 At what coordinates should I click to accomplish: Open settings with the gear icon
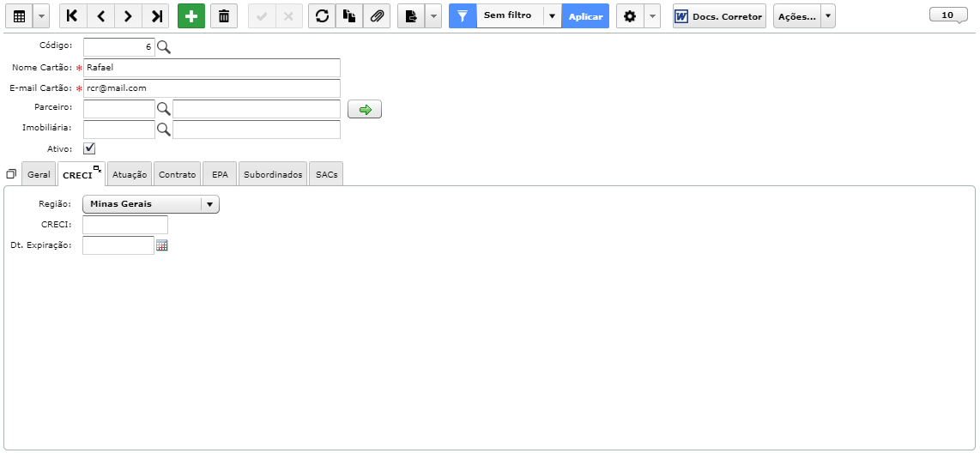click(630, 17)
